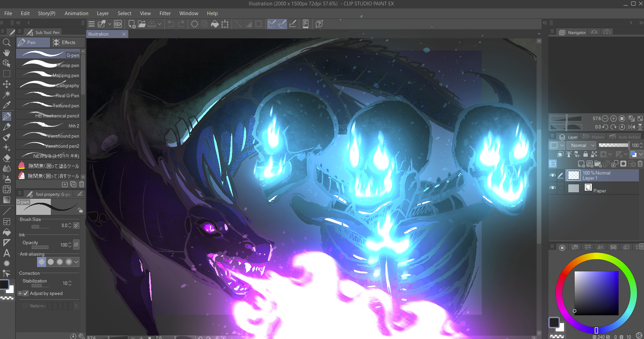Select the Hand move tool
The width and height of the screenshot is (644, 339).
6,53
